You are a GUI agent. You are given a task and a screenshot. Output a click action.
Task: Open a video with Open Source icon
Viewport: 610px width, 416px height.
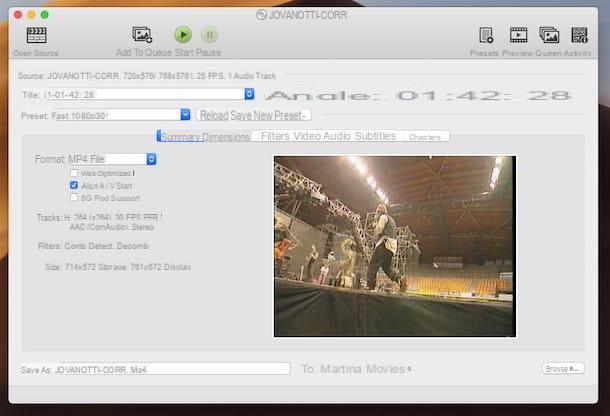click(x=37, y=35)
